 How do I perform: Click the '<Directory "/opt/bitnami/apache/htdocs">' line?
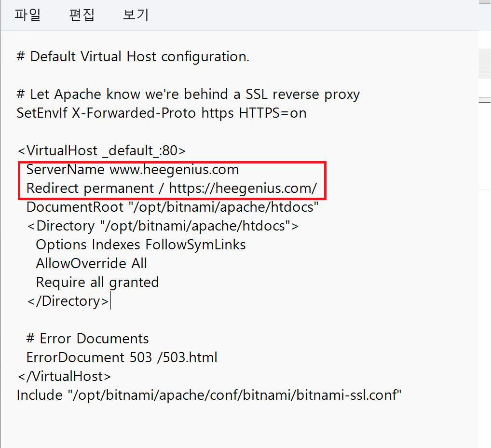point(163,226)
